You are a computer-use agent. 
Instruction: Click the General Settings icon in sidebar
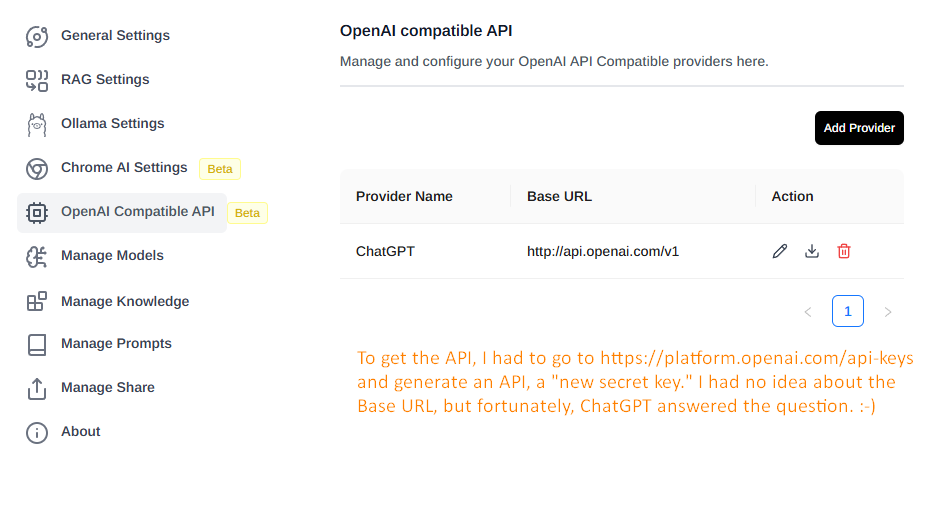point(37,36)
